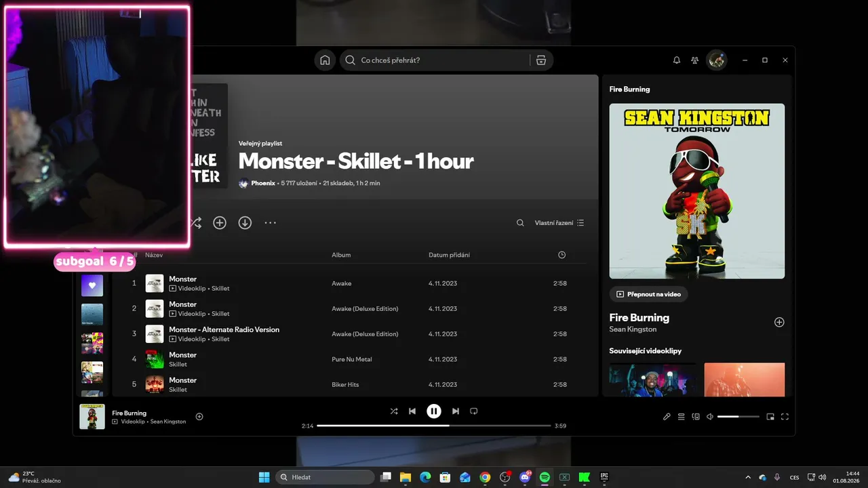
Task: Skip to the next track
Action: 456,411
